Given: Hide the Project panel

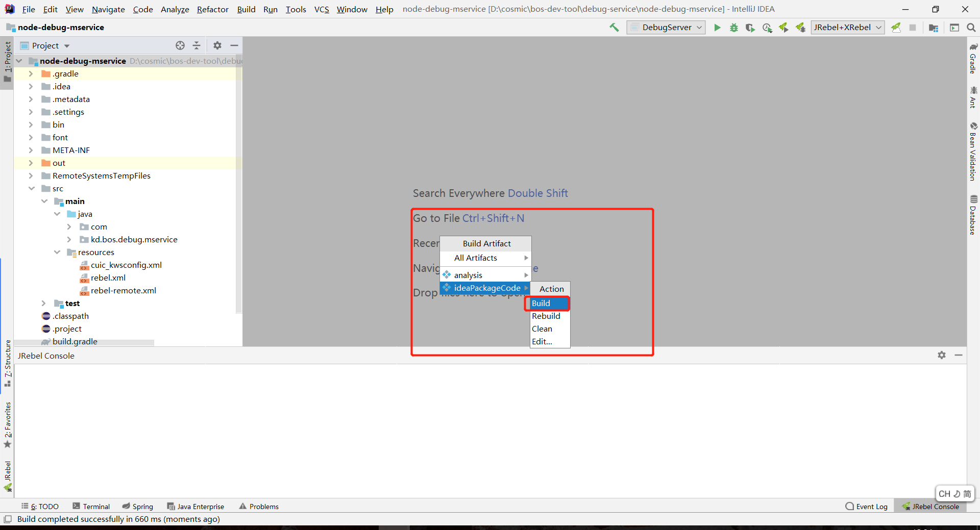Looking at the screenshot, I should coord(234,45).
